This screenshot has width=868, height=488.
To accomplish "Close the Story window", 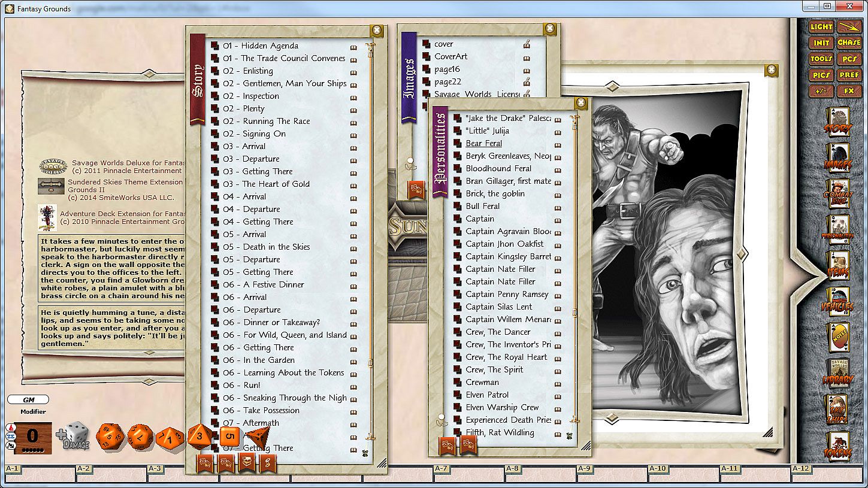I will click(x=376, y=29).
